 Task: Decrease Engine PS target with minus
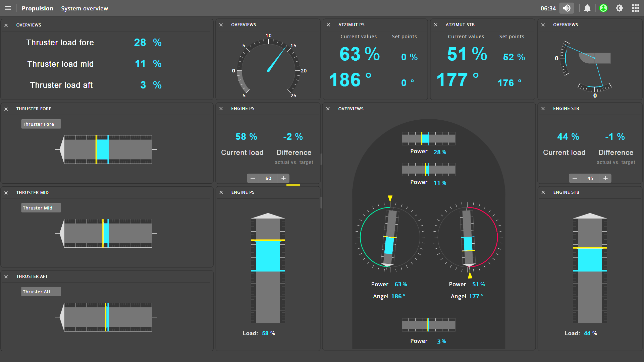[x=253, y=178]
